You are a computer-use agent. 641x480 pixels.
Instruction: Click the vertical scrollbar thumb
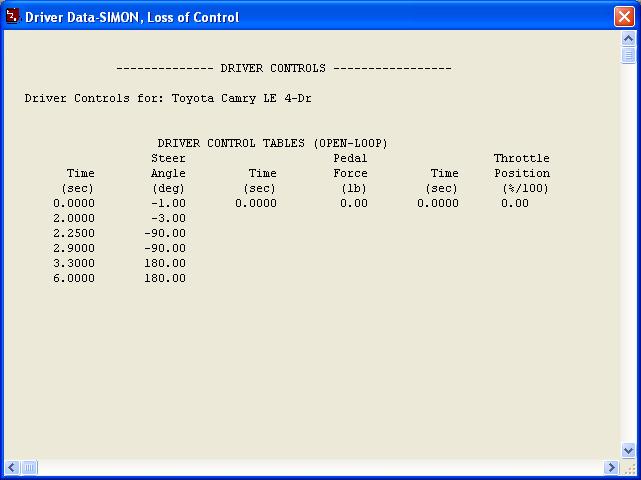[628, 56]
